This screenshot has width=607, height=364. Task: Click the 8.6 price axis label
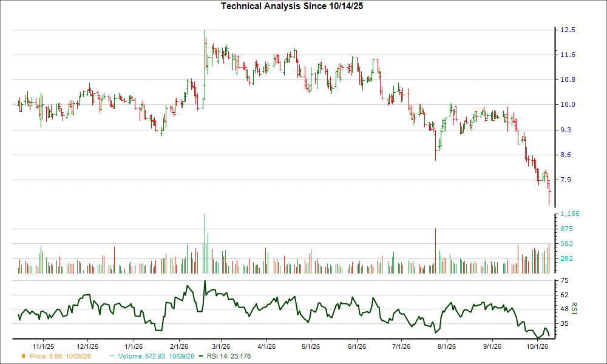click(x=566, y=155)
